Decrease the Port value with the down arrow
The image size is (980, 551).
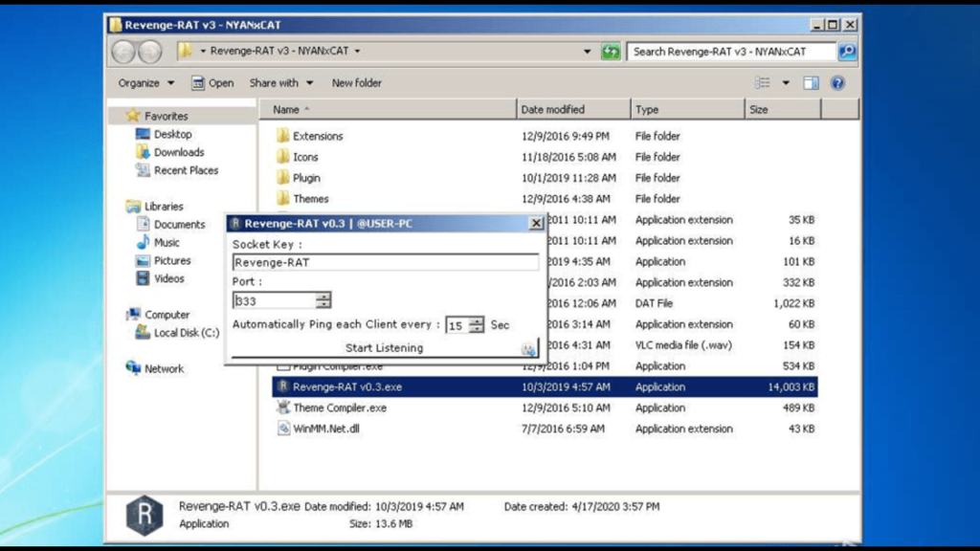coord(323,304)
